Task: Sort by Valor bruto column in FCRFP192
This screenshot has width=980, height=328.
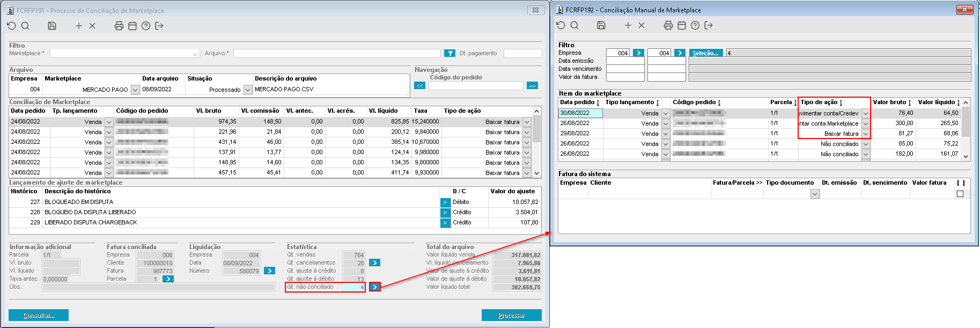Action: click(893, 102)
